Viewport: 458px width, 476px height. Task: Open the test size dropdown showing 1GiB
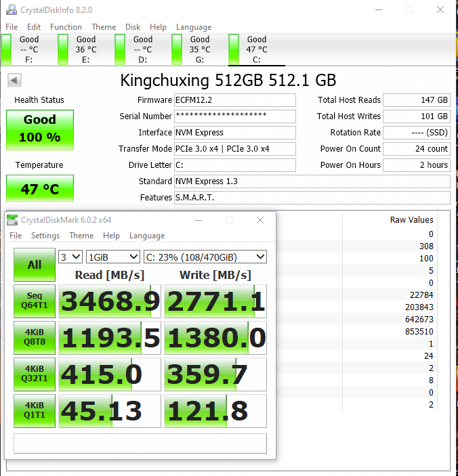point(113,257)
